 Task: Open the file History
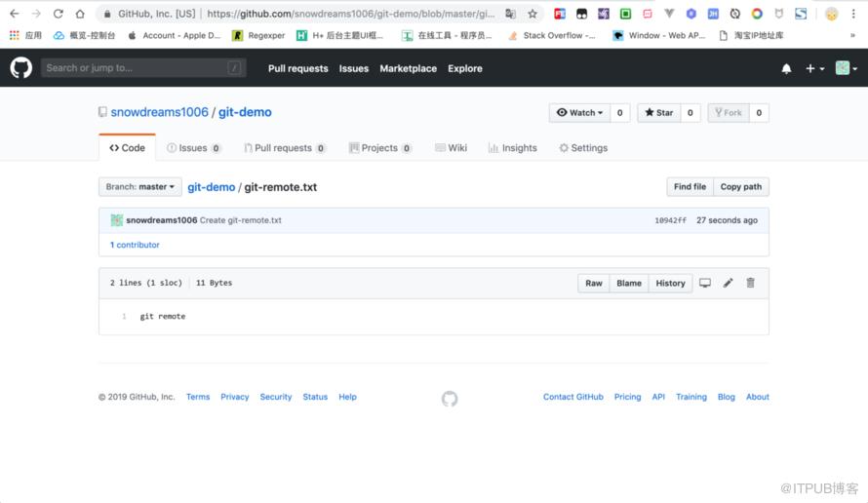click(x=670, y=284)
